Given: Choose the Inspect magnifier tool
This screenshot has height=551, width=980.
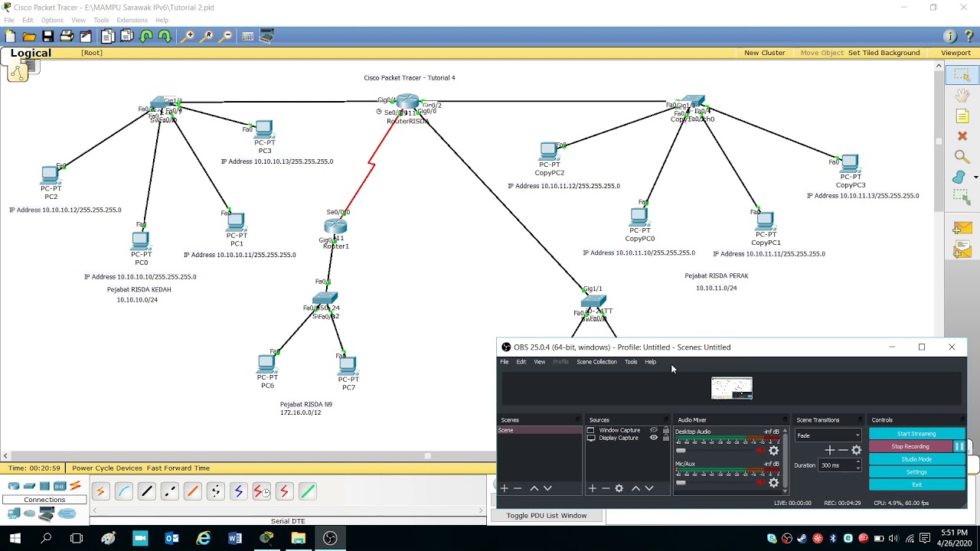Looking at the screenshot, I should 962,157.
